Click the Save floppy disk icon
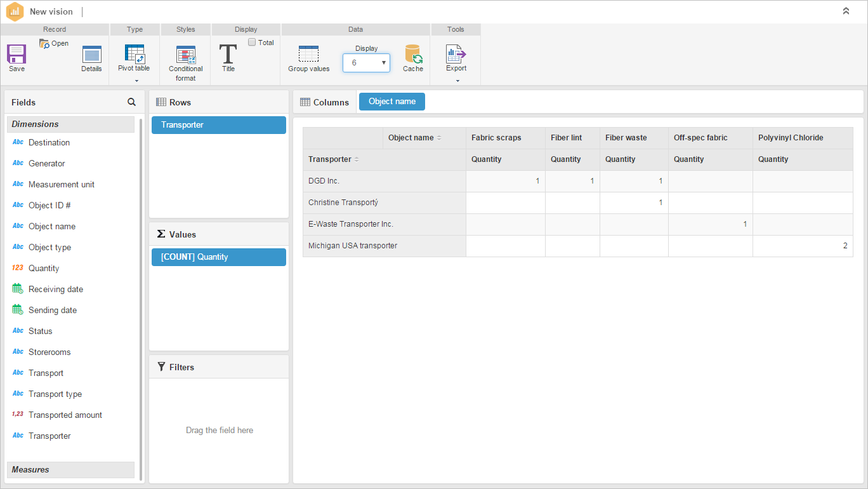The width and height of the screenshot is (868, 489). [16, 53]
